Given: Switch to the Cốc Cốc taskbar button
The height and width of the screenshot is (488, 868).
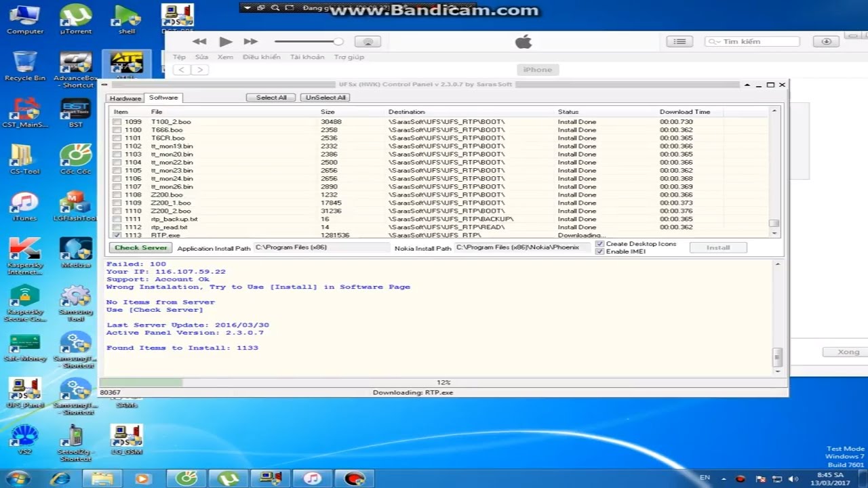Looking at the screenshot, I should (x=186, y=478).
